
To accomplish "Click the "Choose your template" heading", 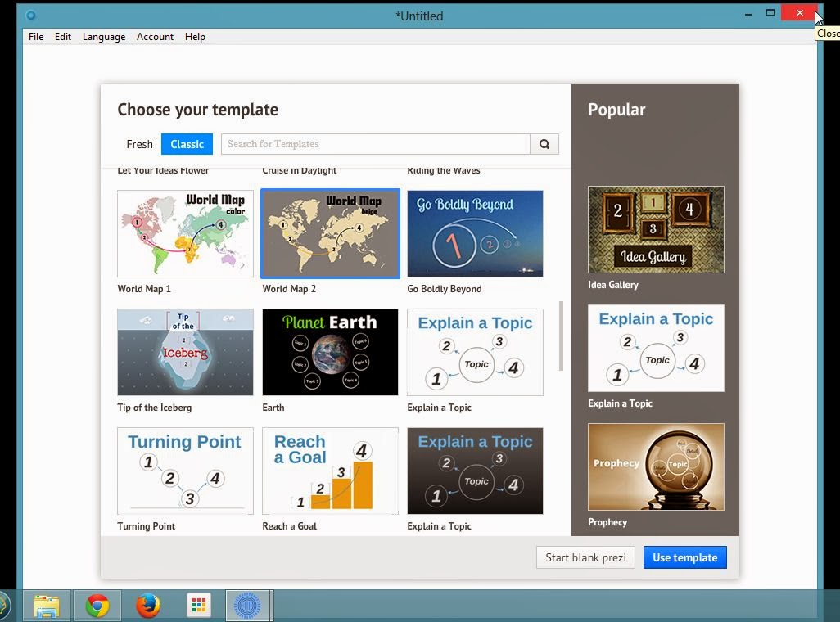I will 197,110.
